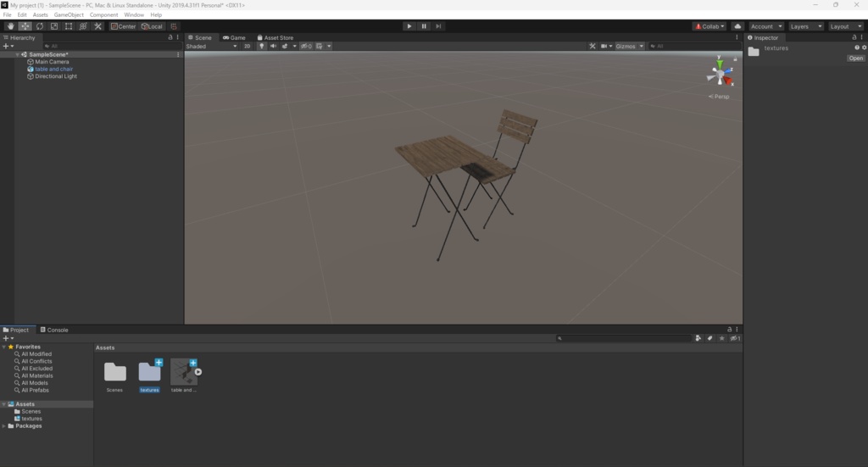Open the GameObject menu

[69, 15]
